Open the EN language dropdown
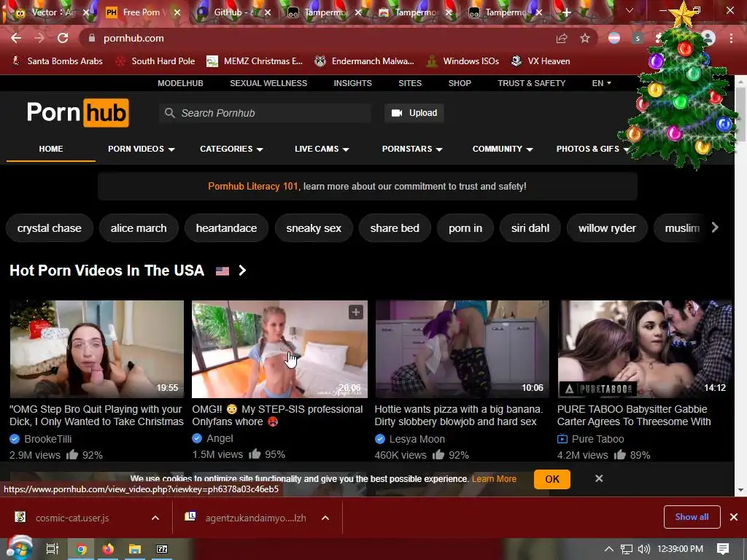 (601, 83)
